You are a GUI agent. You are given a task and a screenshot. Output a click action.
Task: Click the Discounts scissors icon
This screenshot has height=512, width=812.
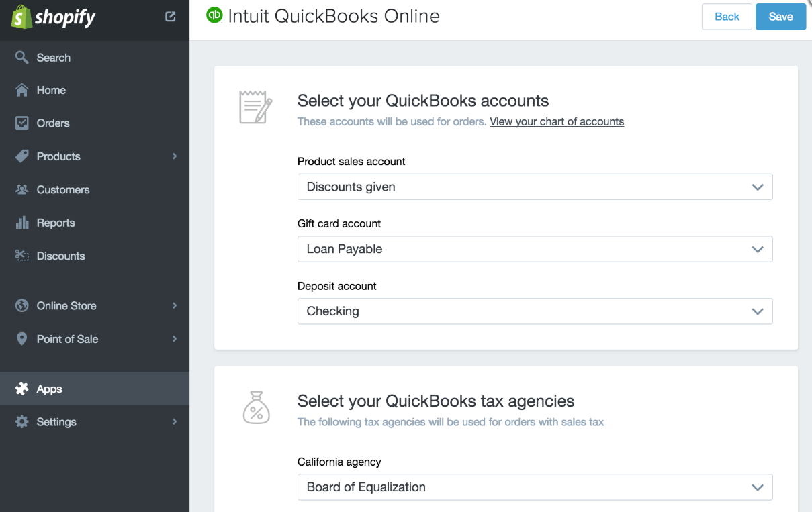pos(22,256)
